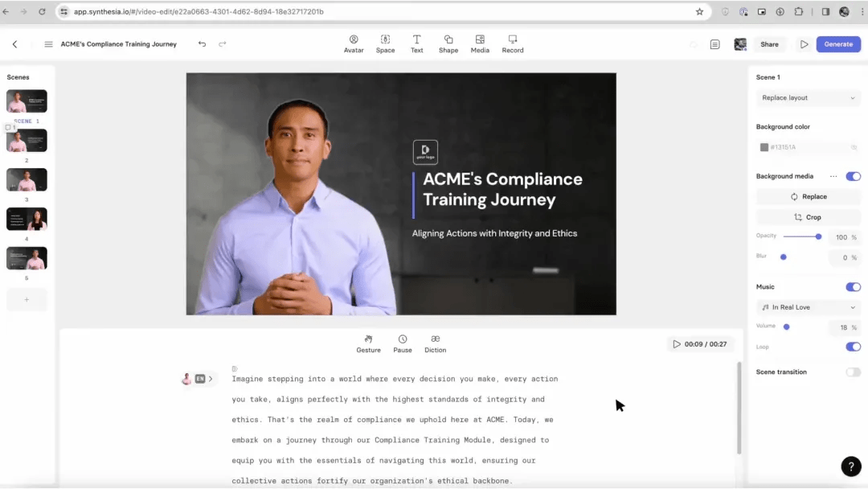Click the Share button
868x489 pixels.
pyautogui.click(x=769, y=43)
